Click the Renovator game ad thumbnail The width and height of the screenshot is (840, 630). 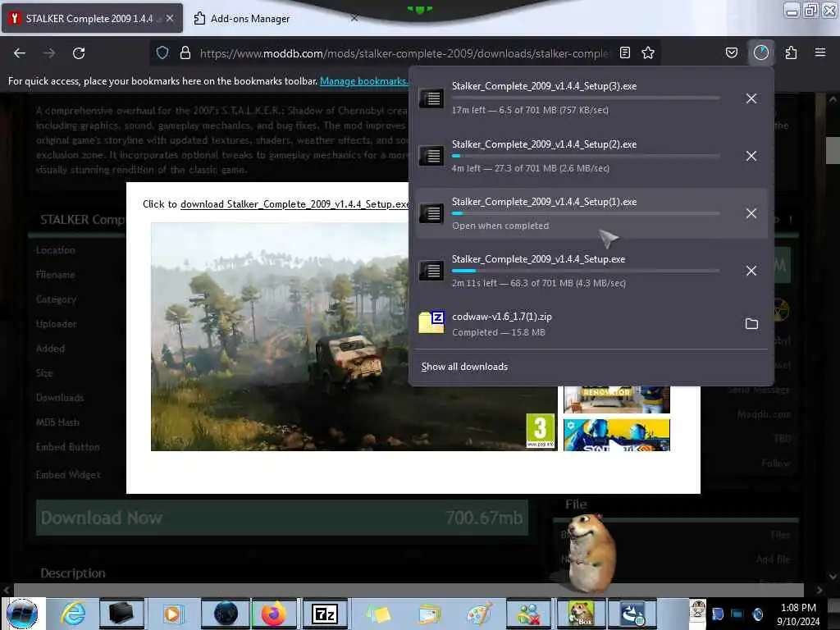[617, 399]
